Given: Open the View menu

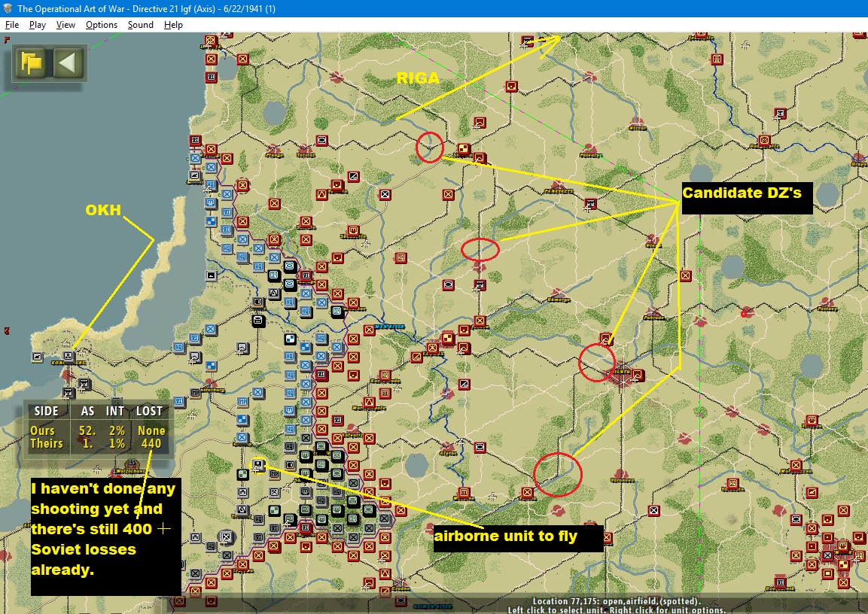Looking at the screenshot, I should coord(65,25).
